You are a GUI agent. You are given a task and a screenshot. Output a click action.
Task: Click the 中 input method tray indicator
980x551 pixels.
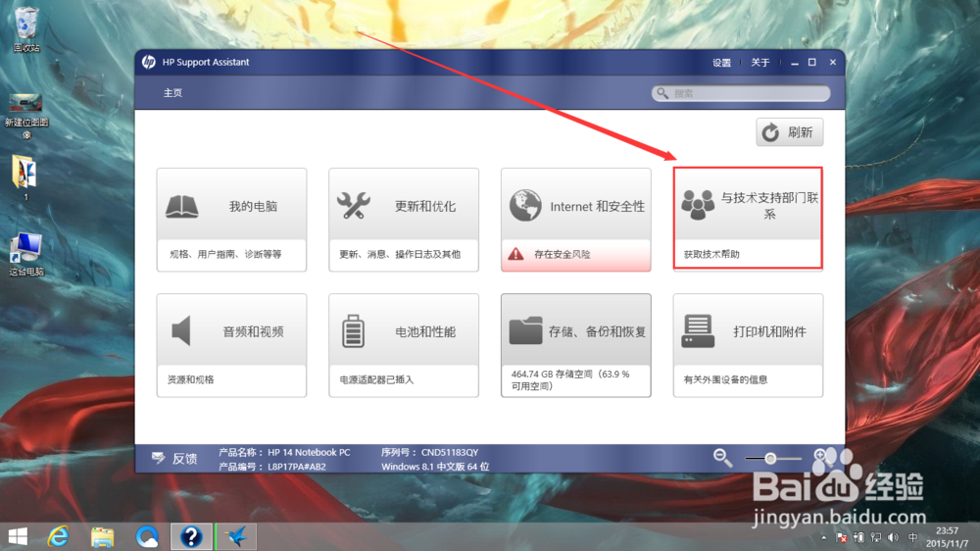click(913, 538)
